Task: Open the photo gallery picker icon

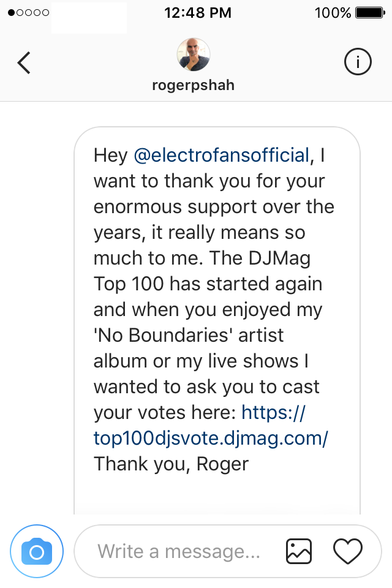Action: coord(300,551)
